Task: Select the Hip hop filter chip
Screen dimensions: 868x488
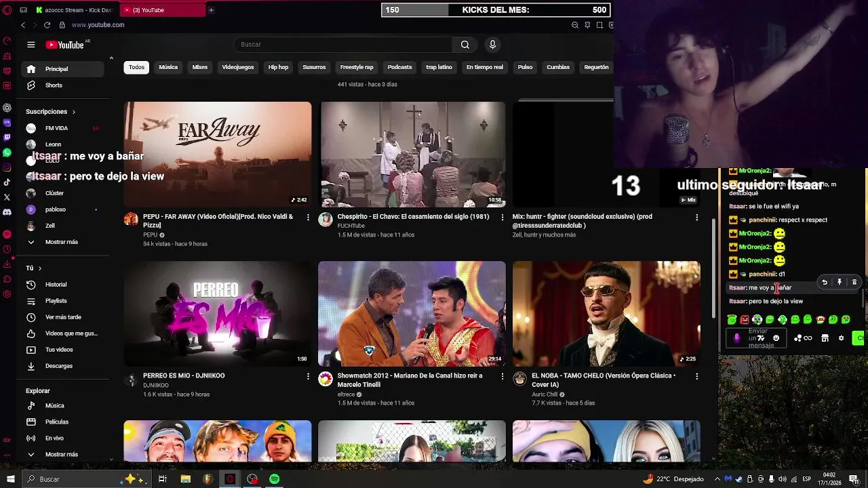Action: pos(278,67)
